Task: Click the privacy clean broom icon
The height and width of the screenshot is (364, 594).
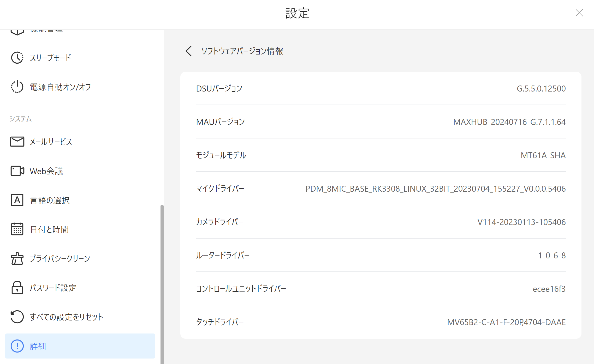Action: point(17,258)
